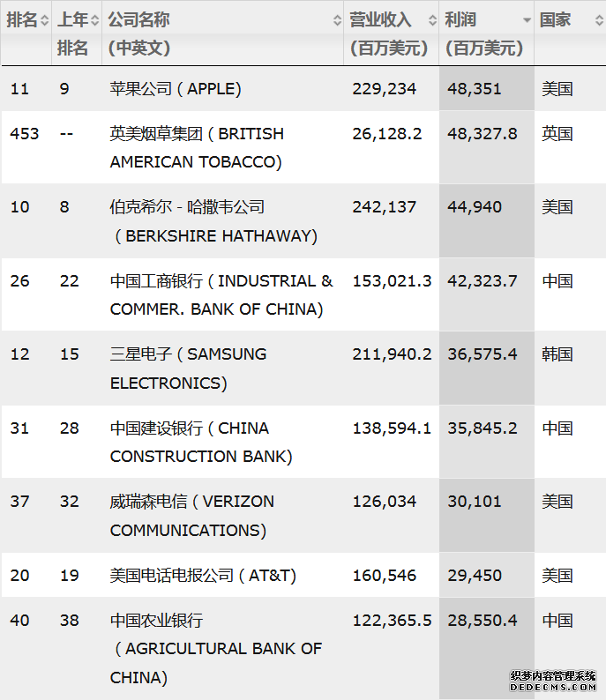Click the 营业收入 column header text
This screenshot has width=606, height=700.
click(x=388, y=34)
